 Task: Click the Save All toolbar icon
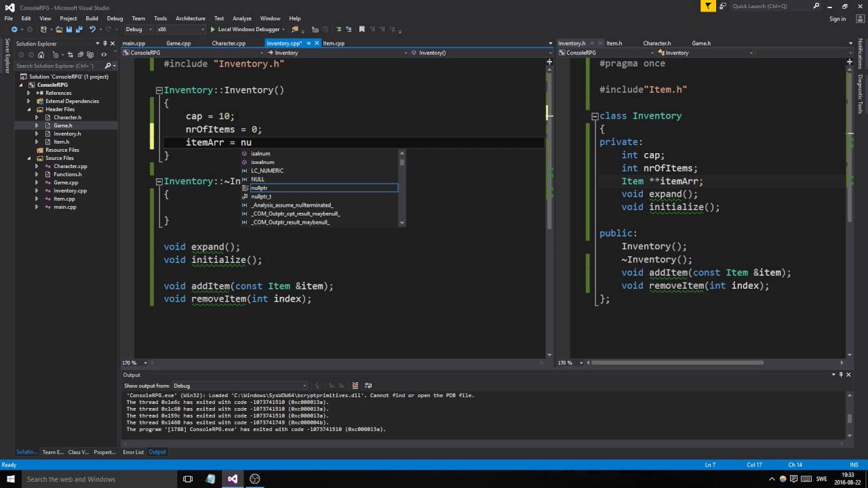point(80,29)
